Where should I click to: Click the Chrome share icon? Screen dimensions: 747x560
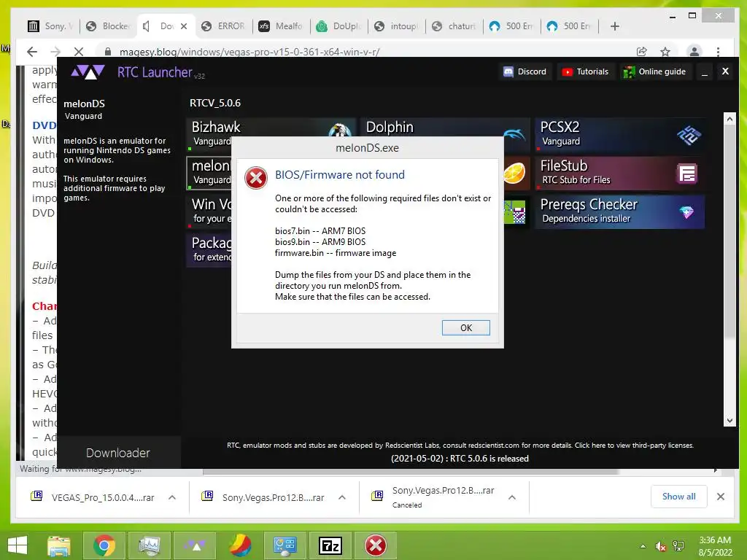tap(641, 52)
